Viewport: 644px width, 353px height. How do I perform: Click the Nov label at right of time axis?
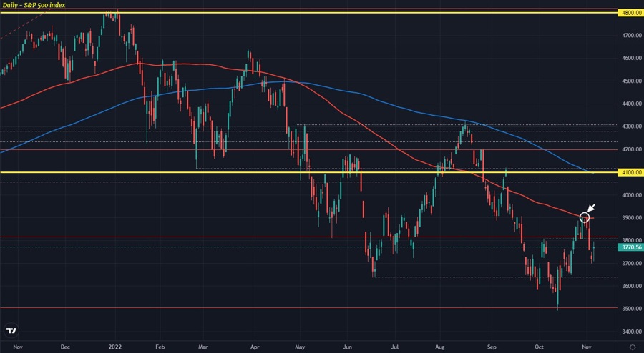(x=587, y=347)
